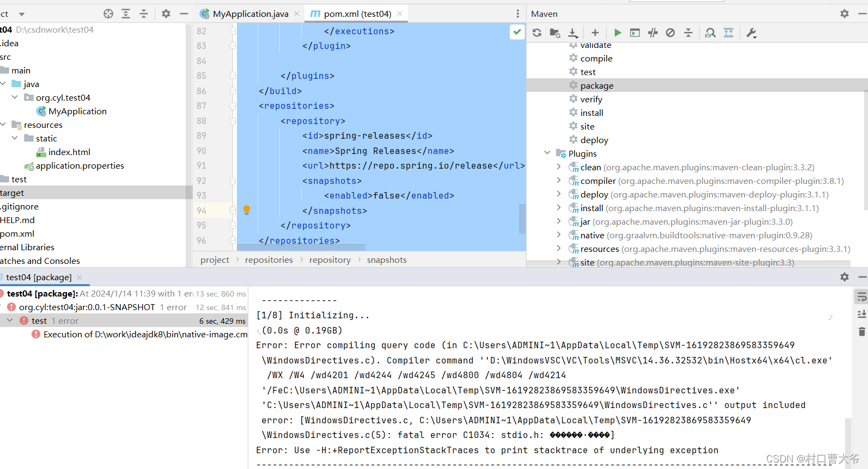Open Project view dropdown arrow

22,14
